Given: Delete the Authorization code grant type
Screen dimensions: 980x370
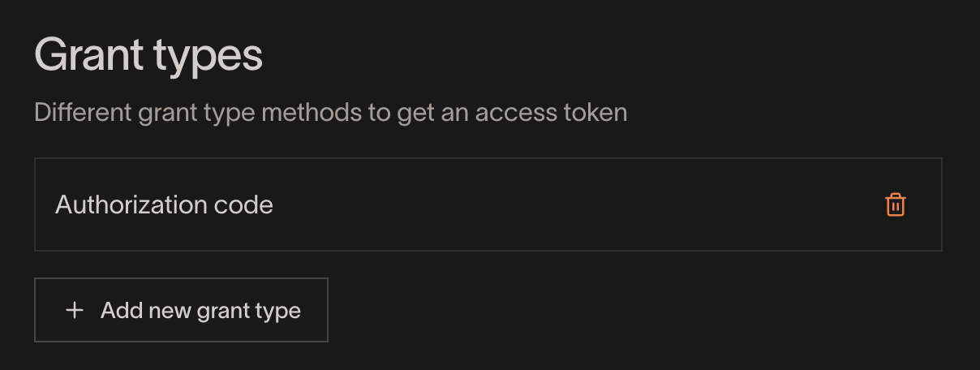Looking at the screenshot, I should (895, 204).
